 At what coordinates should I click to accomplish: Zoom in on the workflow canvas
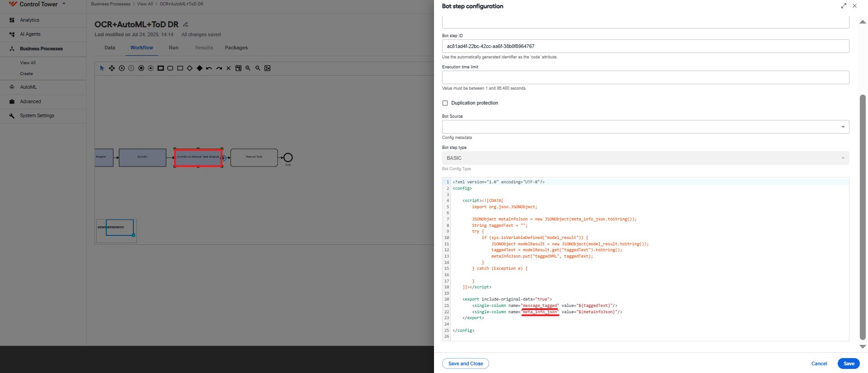click(x=248, y=68)
